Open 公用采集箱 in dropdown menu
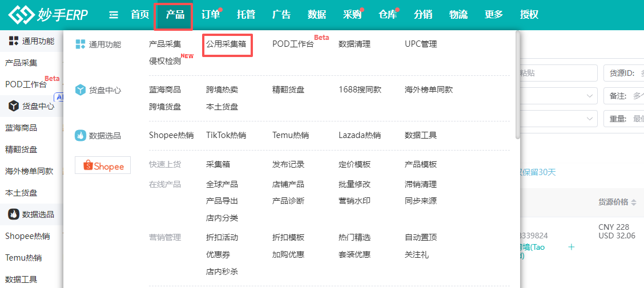Viewport: 644px width, 288px height. 226,44
